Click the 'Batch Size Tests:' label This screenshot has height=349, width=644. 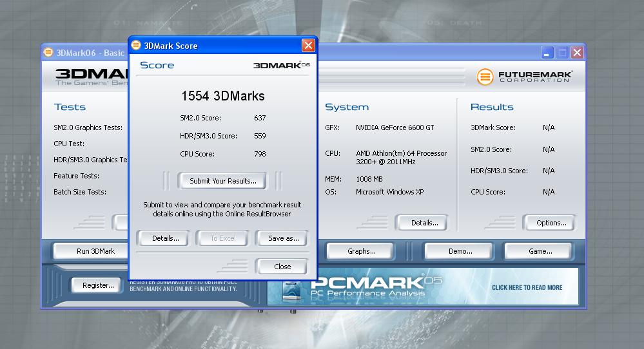point(80,191)
